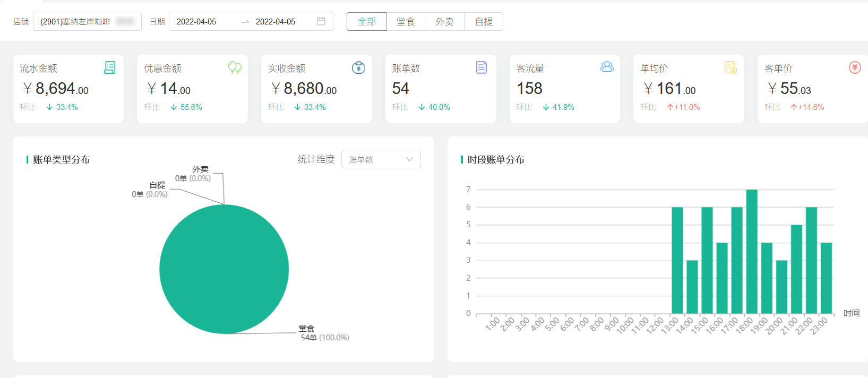Click the balloon icon on 优惠金额 card
The image size is (868, 378).
(x=235, y=67)
